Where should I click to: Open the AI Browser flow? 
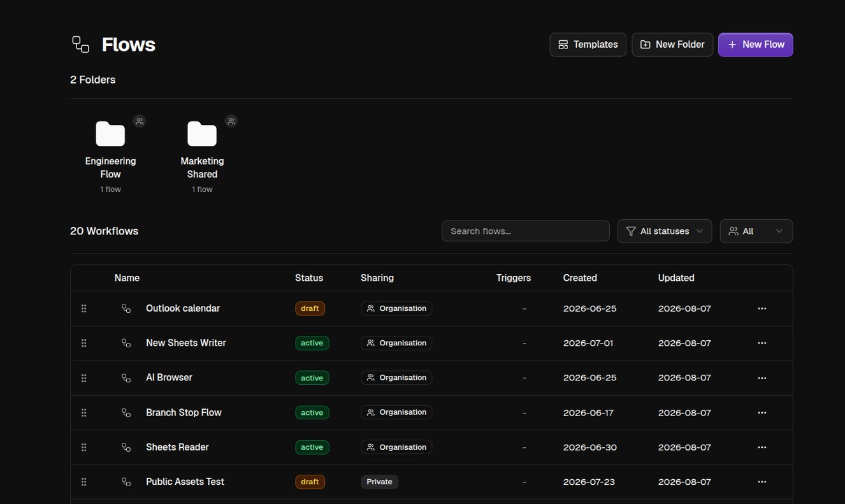169,378
